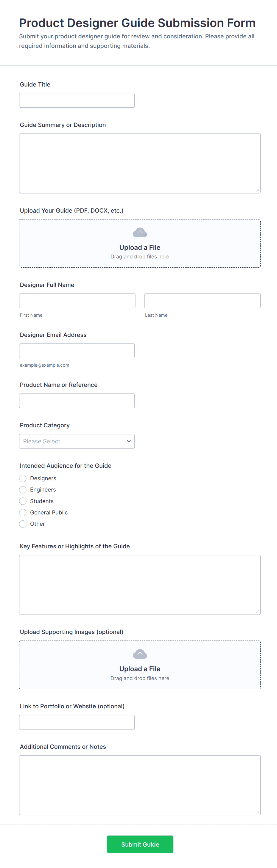Choose Students as intended audience

[23, 501]
